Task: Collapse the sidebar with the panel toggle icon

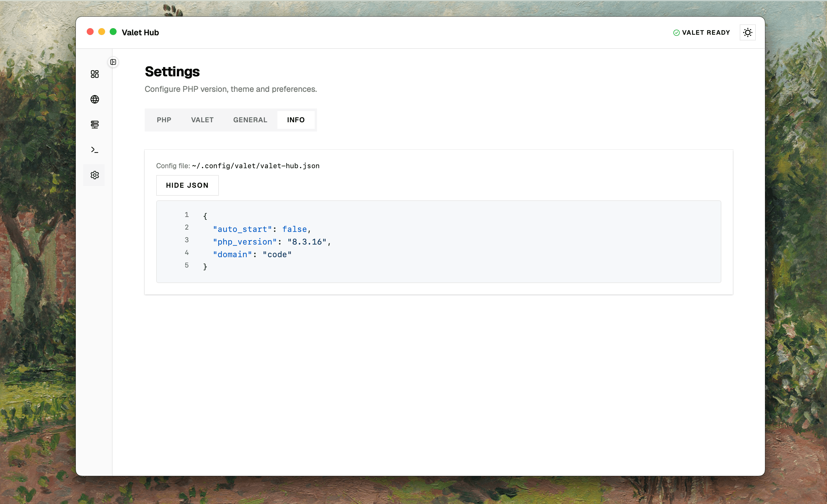Action: point(113,62)
